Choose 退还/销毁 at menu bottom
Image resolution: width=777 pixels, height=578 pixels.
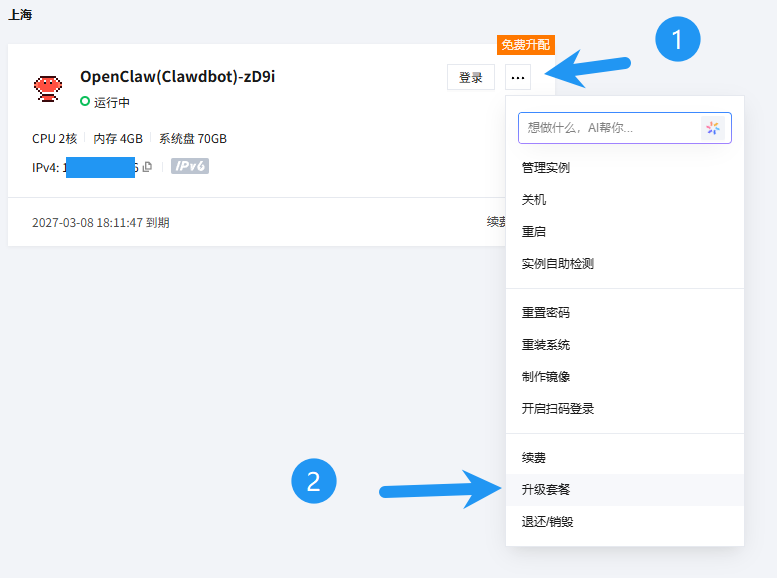tap(547, 522)
